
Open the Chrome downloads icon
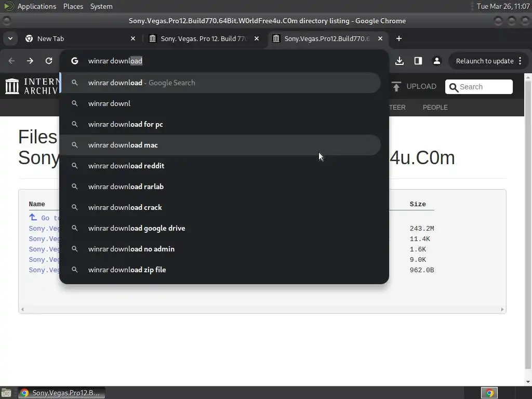click(x=400, y=61)
